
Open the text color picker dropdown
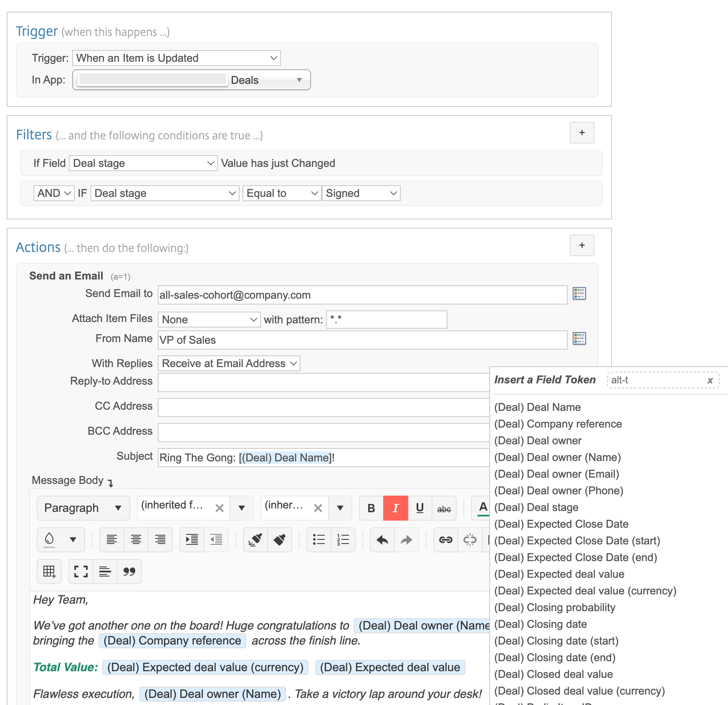click(x=73, y=540)
